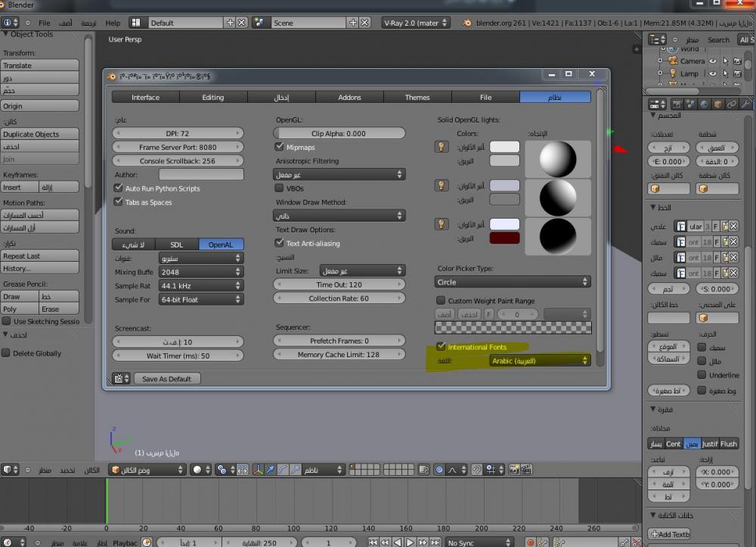This screenshot has height=547, width=756.
Task: Click the first Solid OpenGL light bulb icon
Action: pyautogui.click(x=442, y=147)
